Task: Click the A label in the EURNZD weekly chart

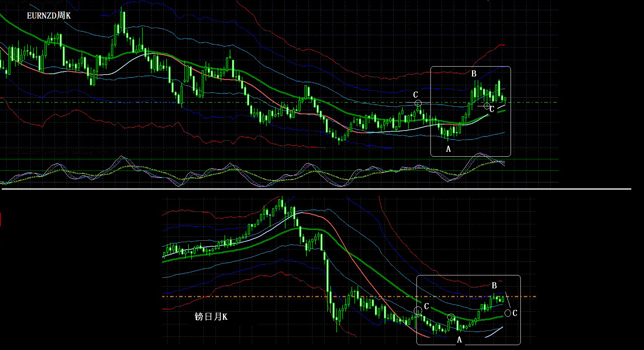Action: point(448,149)
